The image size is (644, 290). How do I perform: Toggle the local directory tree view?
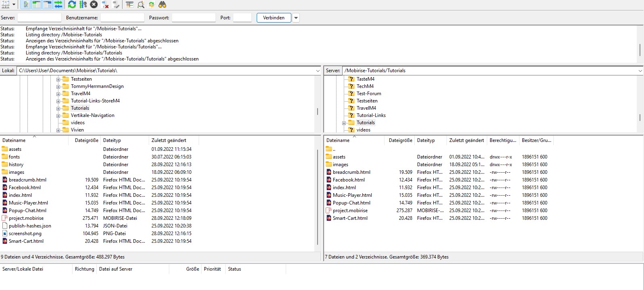coord(37,4)
